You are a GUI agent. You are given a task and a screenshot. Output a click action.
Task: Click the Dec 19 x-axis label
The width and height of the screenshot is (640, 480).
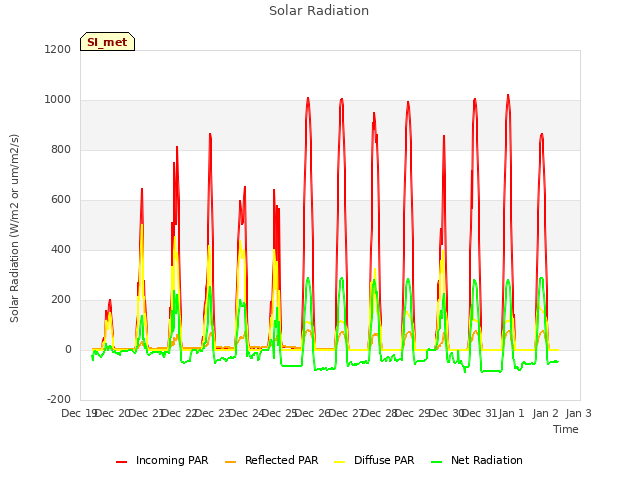tap(78, 413)
